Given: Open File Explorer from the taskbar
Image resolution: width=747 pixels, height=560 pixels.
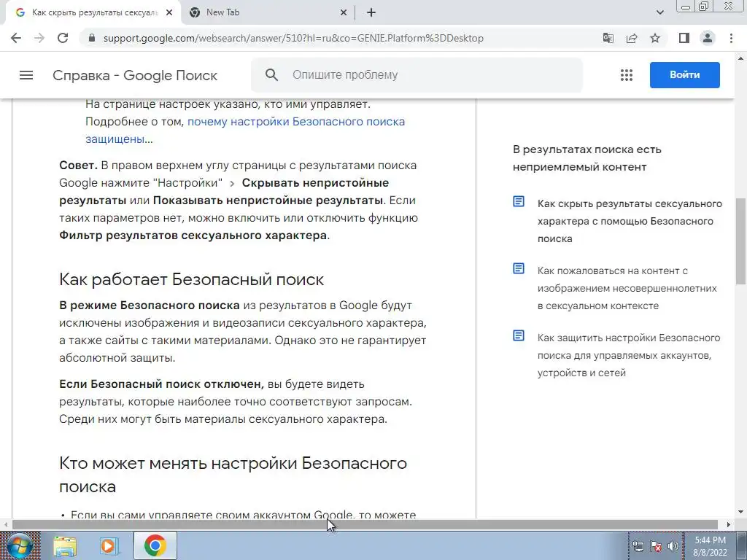Looking at the screenshot, I should [x=65, y=545].
